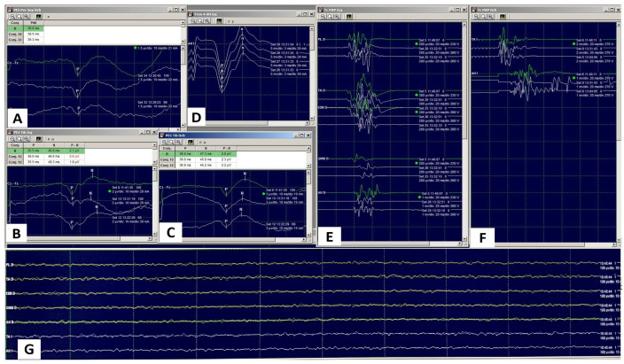Click green dot marker in PES Per Sup Dch graph
The width and height of the screenshot is (624, 364).
[136, 48]
